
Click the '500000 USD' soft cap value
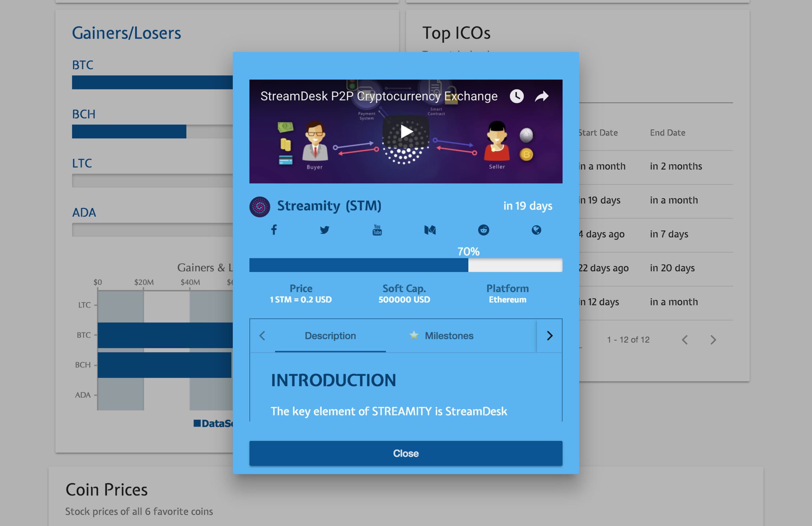coord(404,300)
